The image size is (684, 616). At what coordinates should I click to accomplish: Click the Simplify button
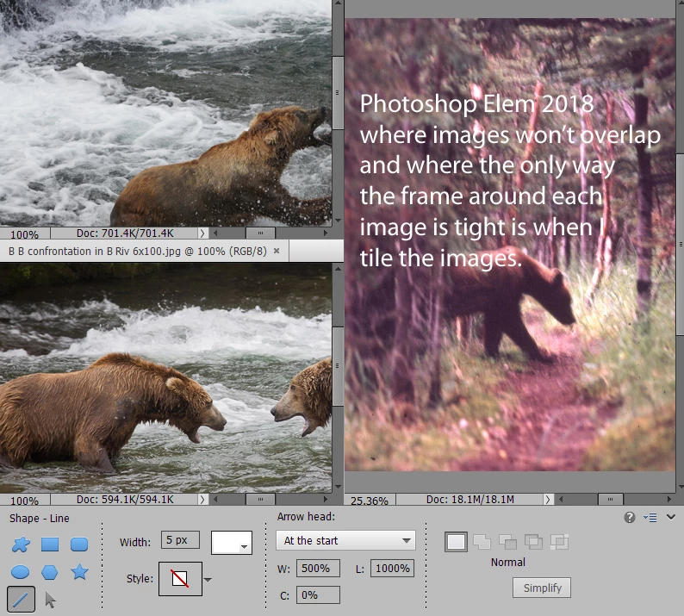542,588
